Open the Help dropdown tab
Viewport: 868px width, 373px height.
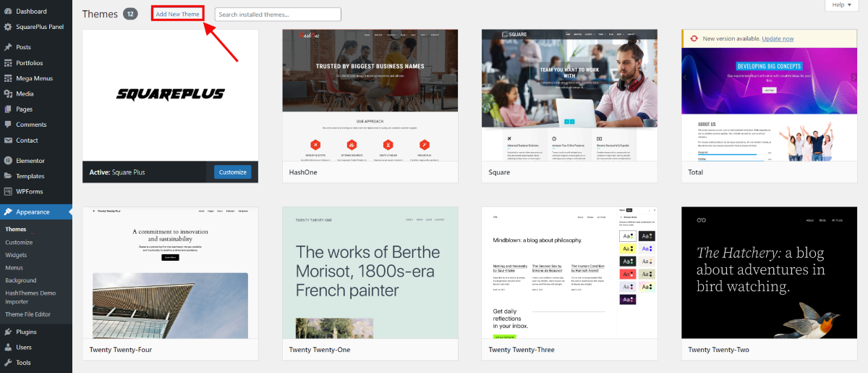coord(842,5)
